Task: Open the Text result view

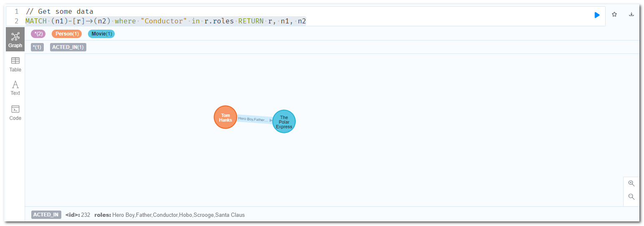Action: (15, 88)
